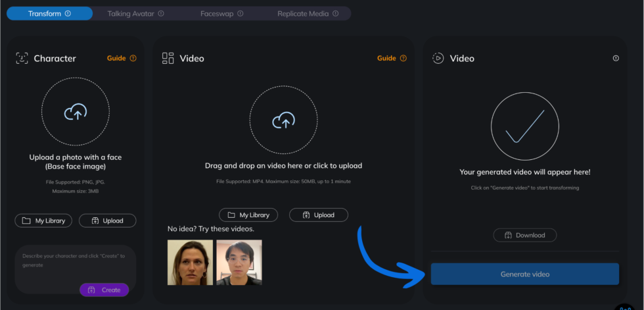Select the sample video of man with glasses
Screen dimensions: 644x310
[239, 263]
